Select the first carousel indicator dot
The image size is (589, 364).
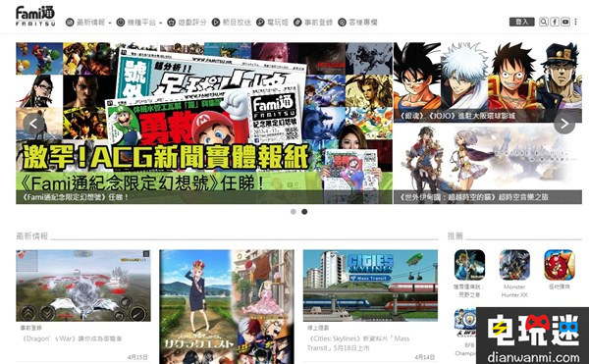(x=294, y=212)
